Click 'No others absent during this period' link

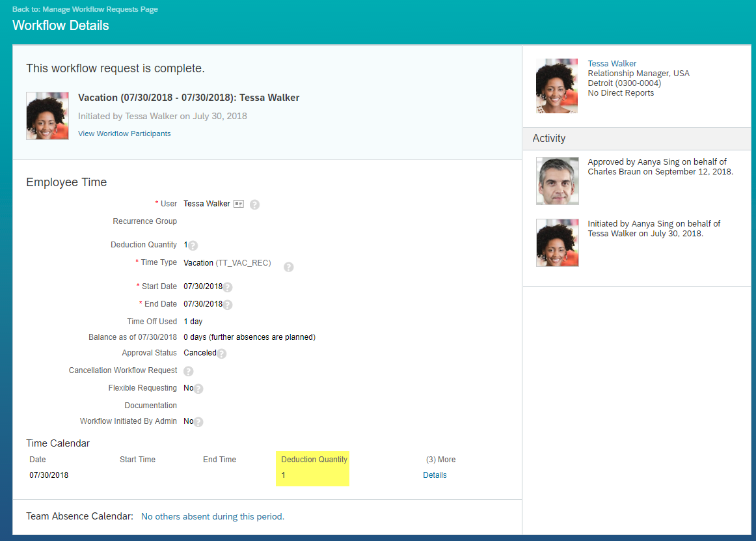[213, 517]
